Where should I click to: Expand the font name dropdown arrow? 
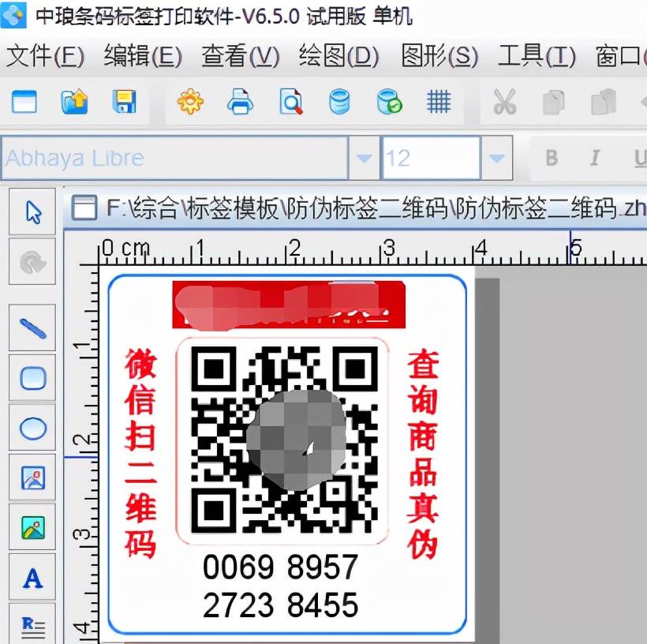[x=364, y=158]
